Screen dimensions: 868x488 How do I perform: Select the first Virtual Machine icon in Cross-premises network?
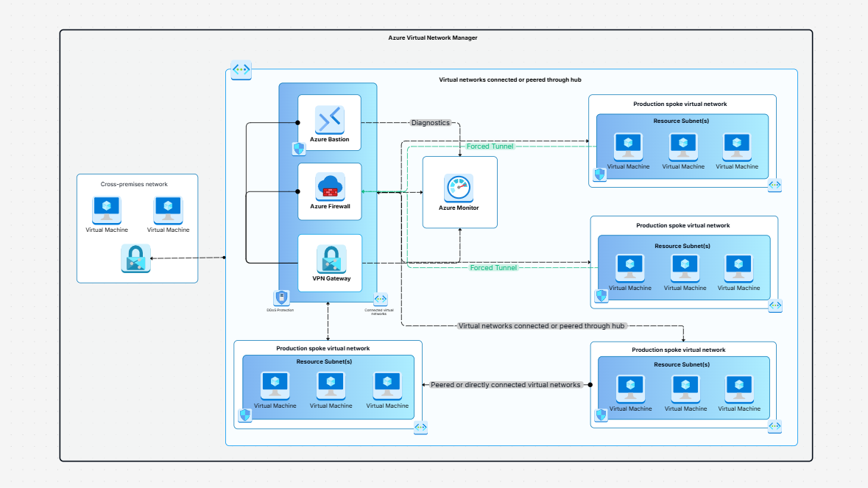pyautogui.click(x=107, y=209)
